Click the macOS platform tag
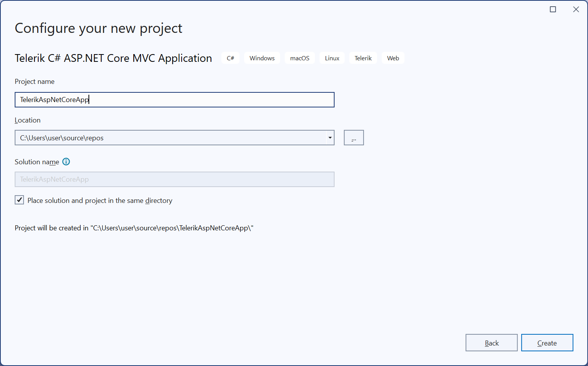 [299, 58]
